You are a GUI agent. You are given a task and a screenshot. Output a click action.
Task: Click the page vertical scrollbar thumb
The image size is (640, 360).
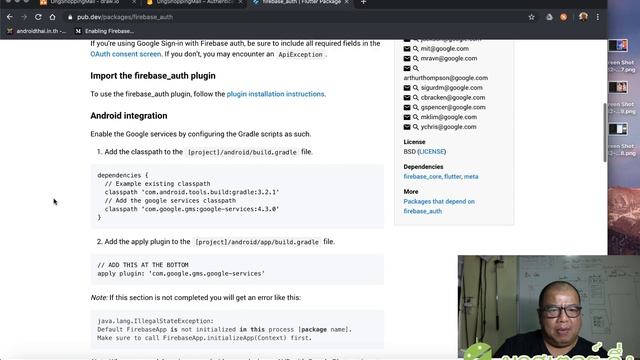[x=605, y=133]
